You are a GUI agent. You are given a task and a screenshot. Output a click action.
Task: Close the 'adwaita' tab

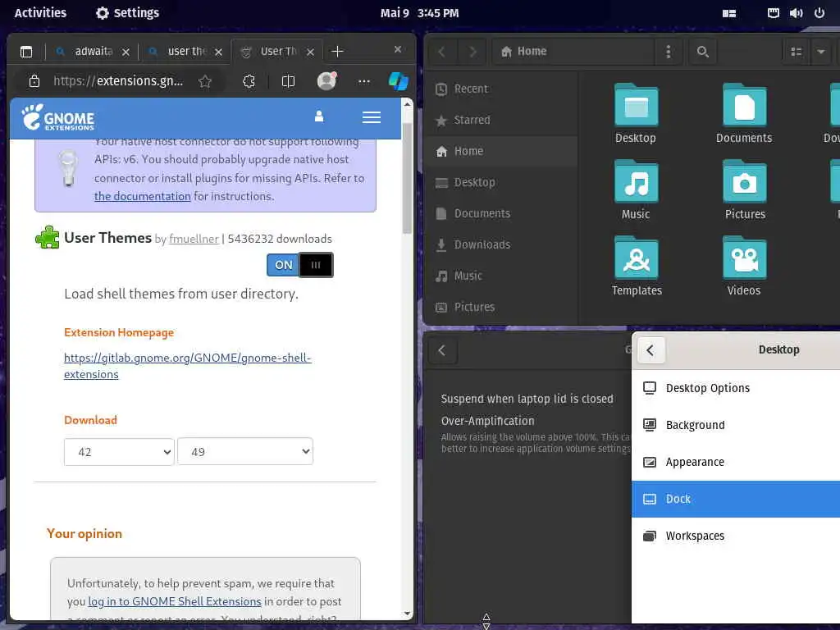pos(126,52)
